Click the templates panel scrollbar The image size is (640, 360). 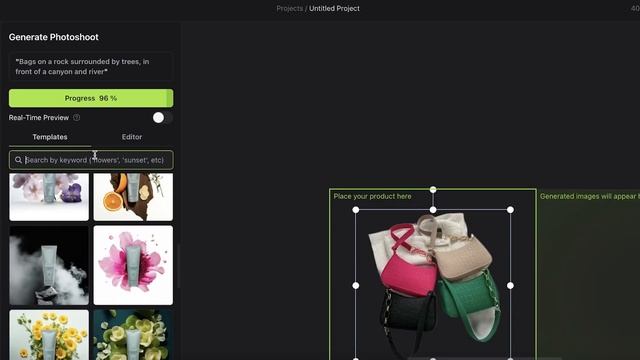click(x=178, y=265)
